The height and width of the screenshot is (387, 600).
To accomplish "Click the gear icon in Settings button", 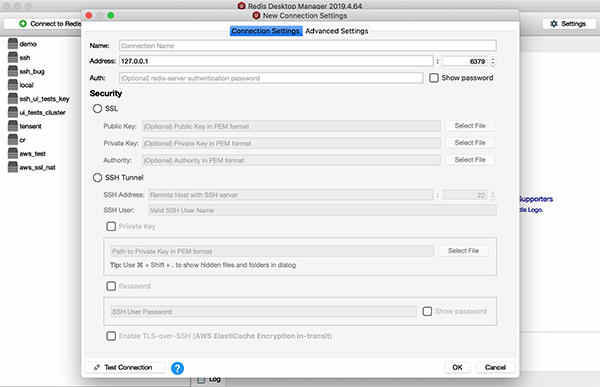I will pyautogui.click(x=554, y=24).
